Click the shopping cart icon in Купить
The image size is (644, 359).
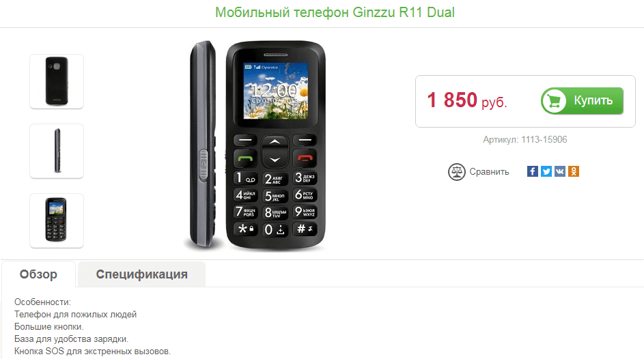coord(554,101)
